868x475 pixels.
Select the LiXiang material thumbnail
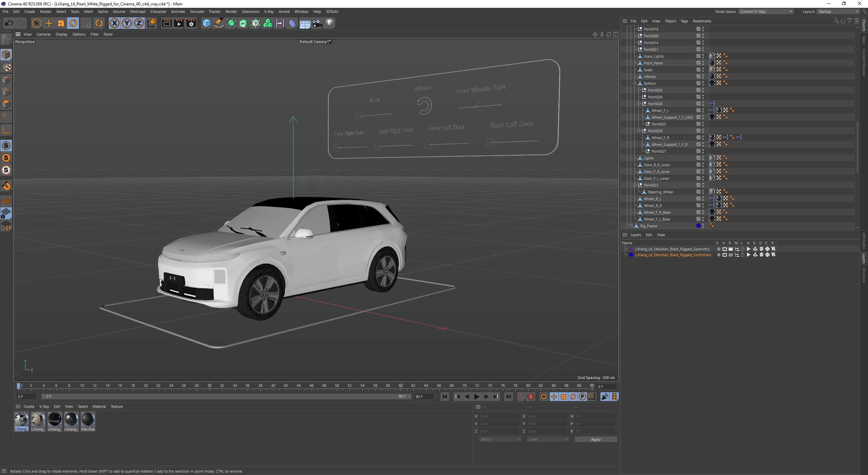coord(21,419)
